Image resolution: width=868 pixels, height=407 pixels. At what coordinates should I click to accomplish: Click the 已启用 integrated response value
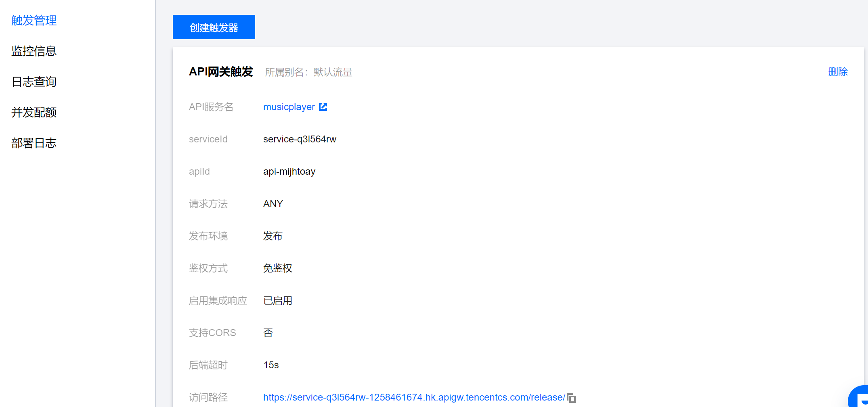pos(278,301)
